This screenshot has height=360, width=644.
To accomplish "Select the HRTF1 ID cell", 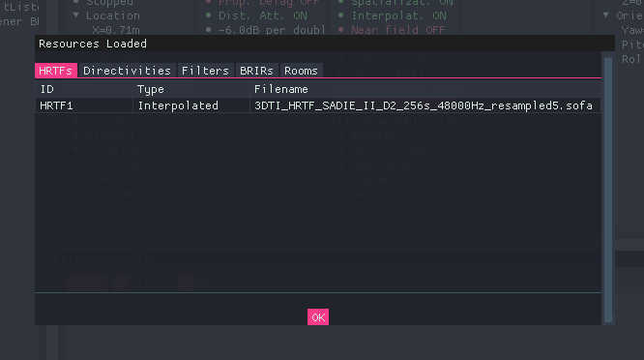I will pyautogui.click(x=84, y=105).
